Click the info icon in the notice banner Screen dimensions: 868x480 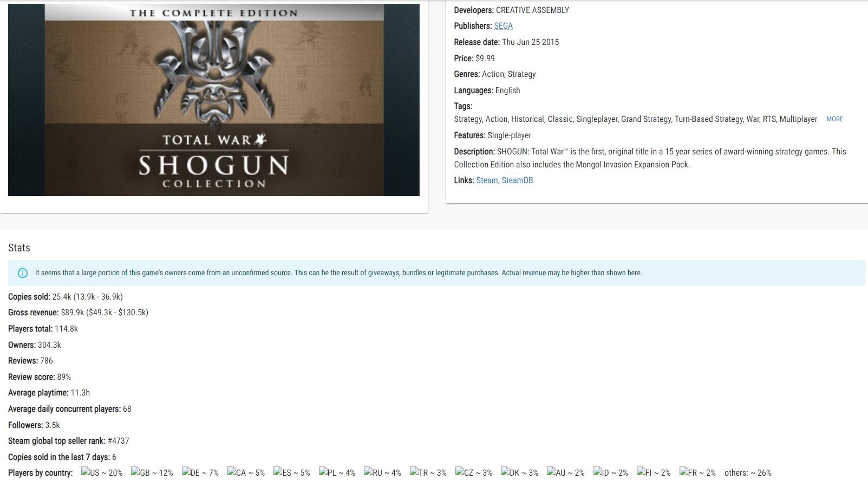[23, 273]
